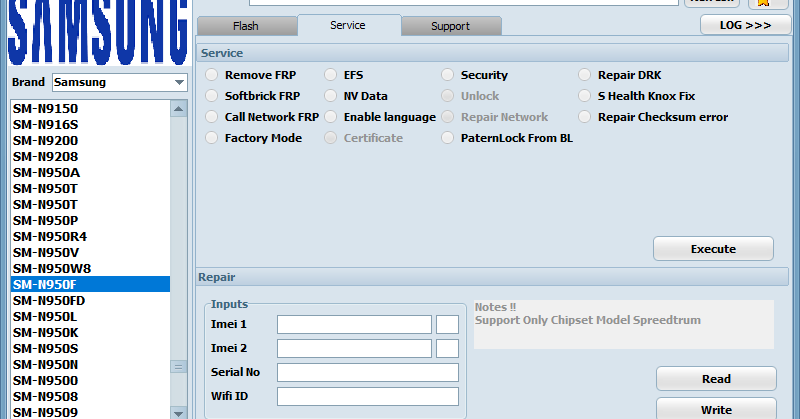
Task: Open the Brand dropdown showing Samsung
Action: tap(120, 82)
